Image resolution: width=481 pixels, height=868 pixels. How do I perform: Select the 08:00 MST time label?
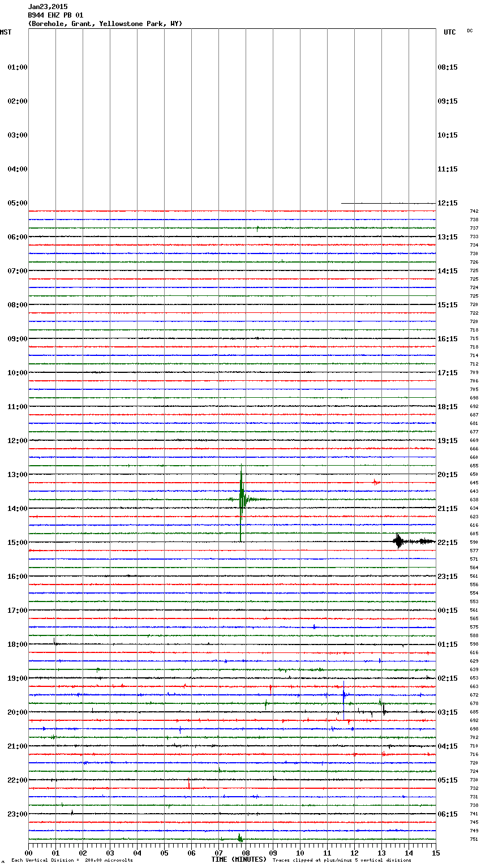[18, 305]
